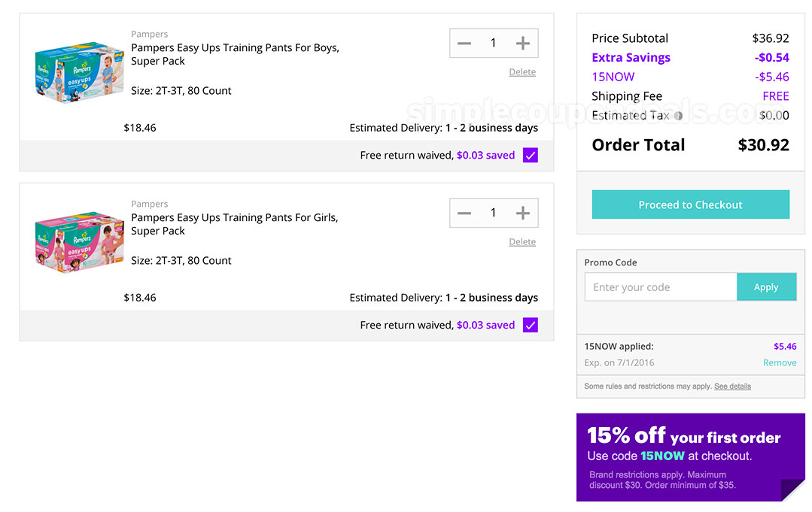Click the Size 2T-3T text for Boys item
Screen dimensions: 812x512
pos(181,90)
